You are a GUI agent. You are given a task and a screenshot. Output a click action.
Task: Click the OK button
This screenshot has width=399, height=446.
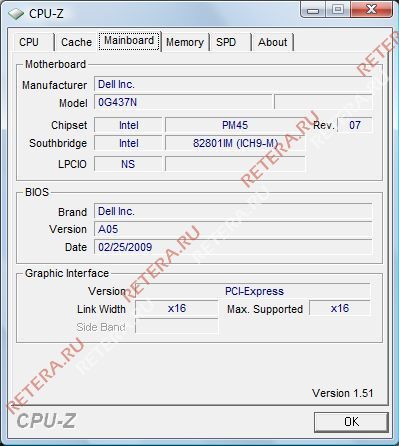point(351,422)
